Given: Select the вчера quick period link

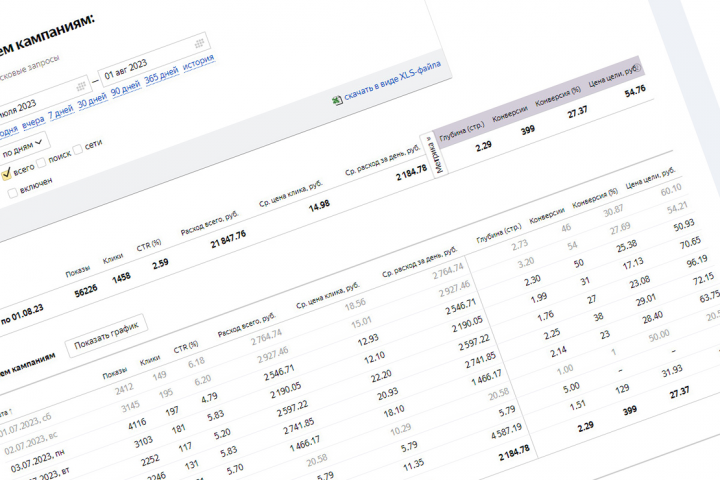Looking at the screenshot, I should coord(34,122).
